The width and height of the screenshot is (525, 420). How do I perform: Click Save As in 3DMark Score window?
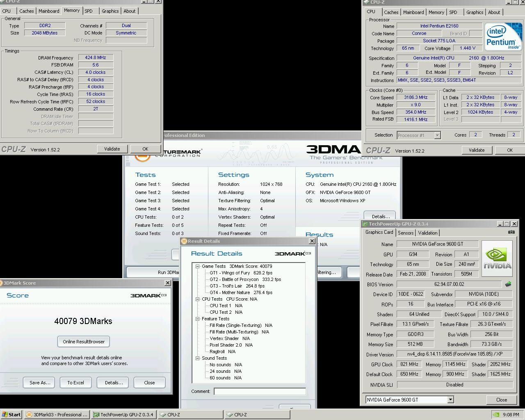point(40,383)
